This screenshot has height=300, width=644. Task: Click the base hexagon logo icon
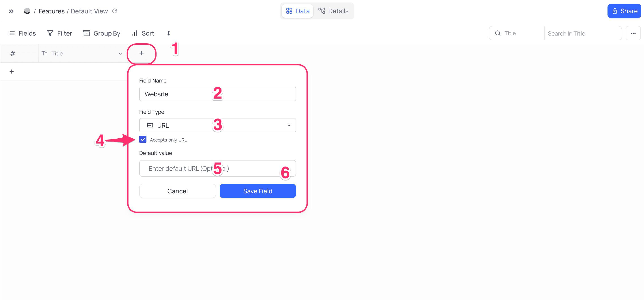pyautogui.click(x=27, y=11)
